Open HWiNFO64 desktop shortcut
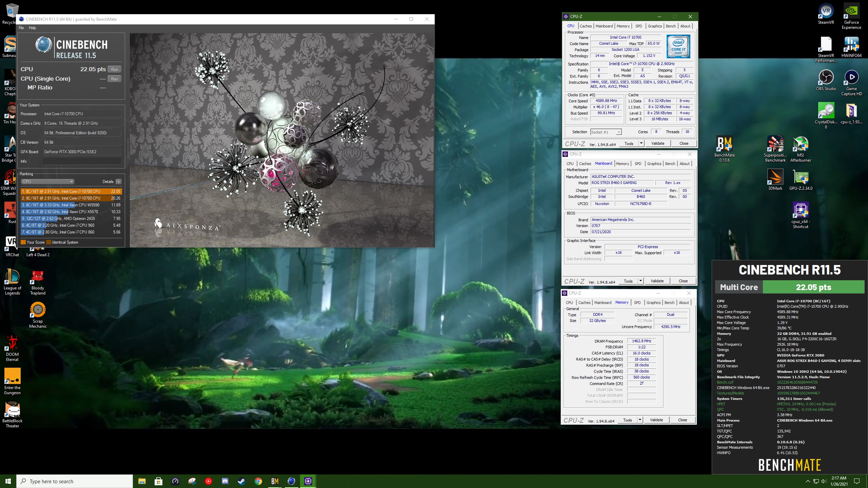This screenshot has width=868, height=488. (x=851, y=47)
